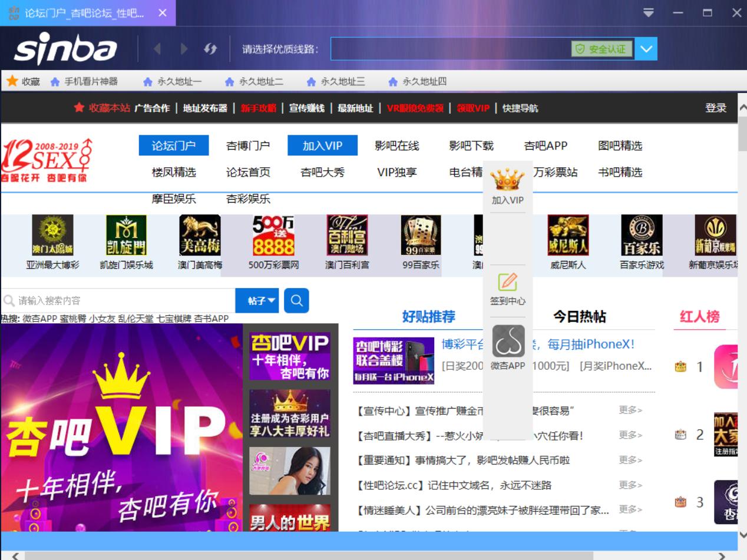This screenshot has height=560, width=747.
Task: Click the 登录 login link
Action: click(716, 108)
